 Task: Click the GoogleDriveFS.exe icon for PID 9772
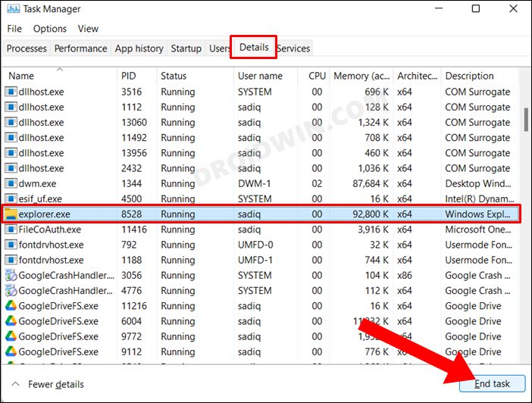point(11,336)
